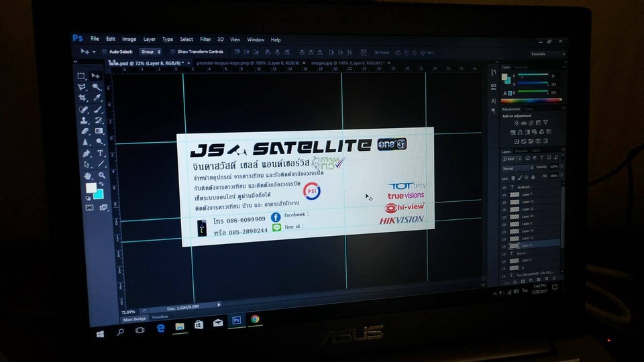Hide Layer 7 visibility eye
The height and width of the screenshot is (362, 644).
point(504,194)
